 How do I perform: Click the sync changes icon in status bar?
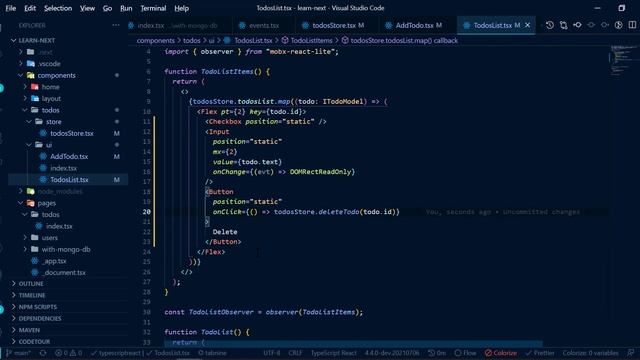coord(43,353)
